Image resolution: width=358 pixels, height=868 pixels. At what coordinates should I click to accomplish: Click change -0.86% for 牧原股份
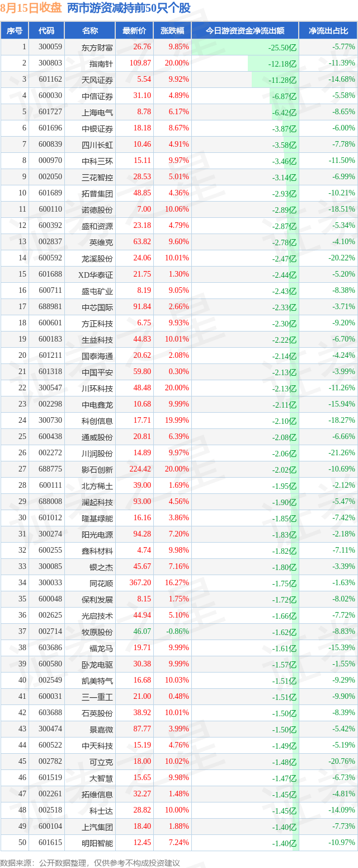178,632
